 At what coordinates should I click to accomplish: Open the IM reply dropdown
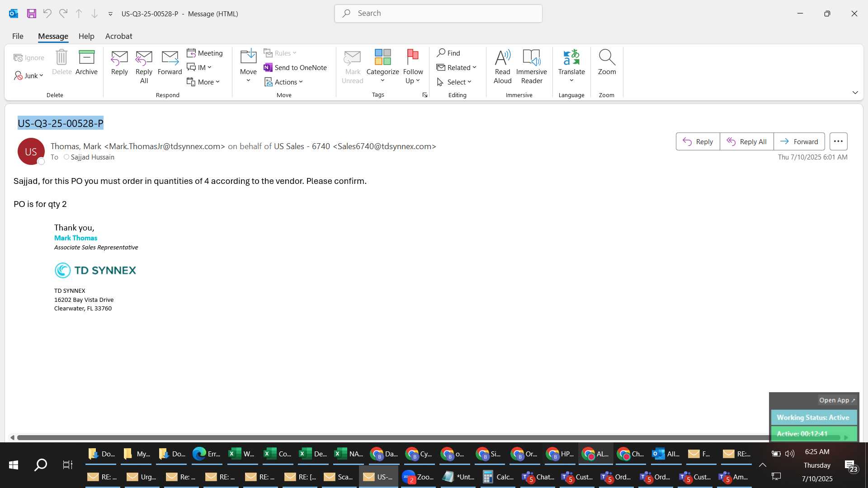click(x=199, y=67)
